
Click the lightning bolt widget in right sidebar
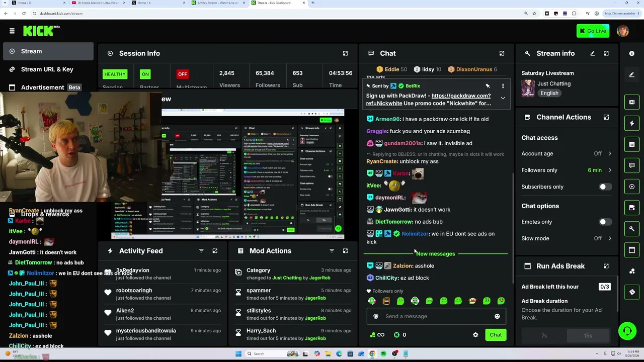(632, 123)
